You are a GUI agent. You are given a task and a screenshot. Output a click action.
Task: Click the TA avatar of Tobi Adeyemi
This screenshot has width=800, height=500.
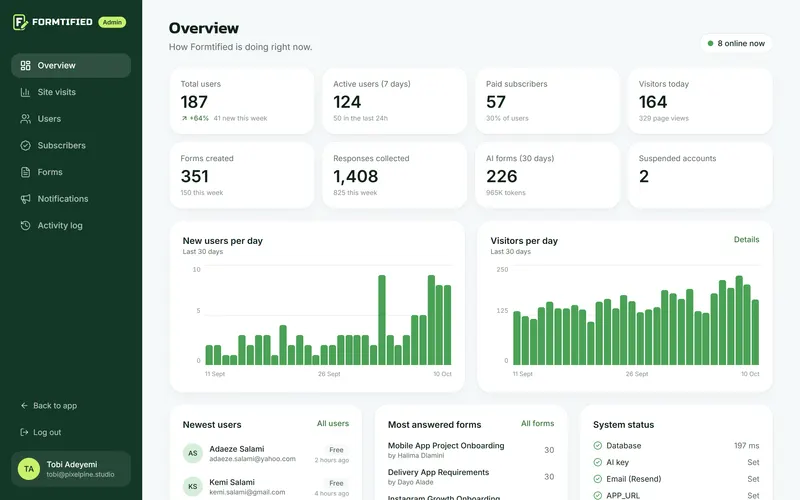29,469
